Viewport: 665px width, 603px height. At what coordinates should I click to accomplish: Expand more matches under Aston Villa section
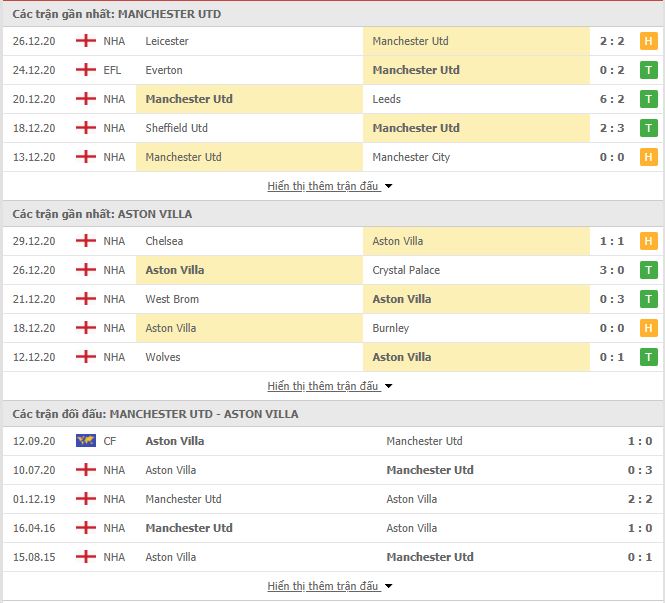click(x=330, y=386)
